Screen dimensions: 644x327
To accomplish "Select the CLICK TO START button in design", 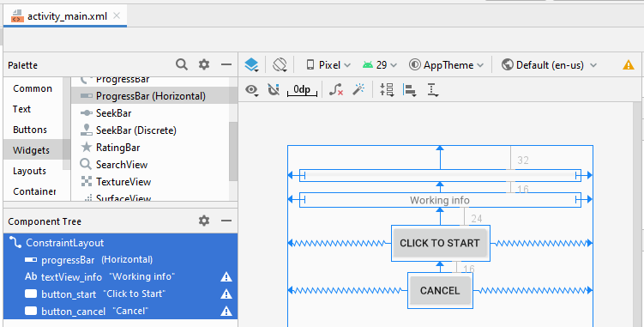I will click(440, 243).
